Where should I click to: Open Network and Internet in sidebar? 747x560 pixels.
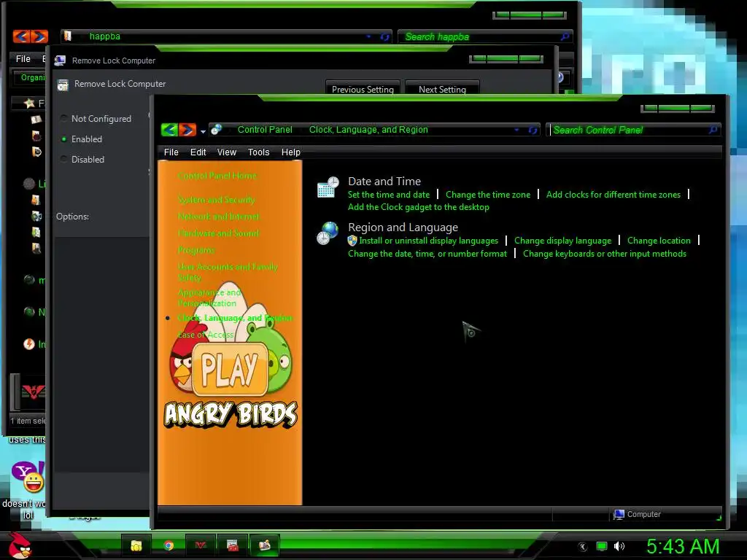[x=219, y=216]
